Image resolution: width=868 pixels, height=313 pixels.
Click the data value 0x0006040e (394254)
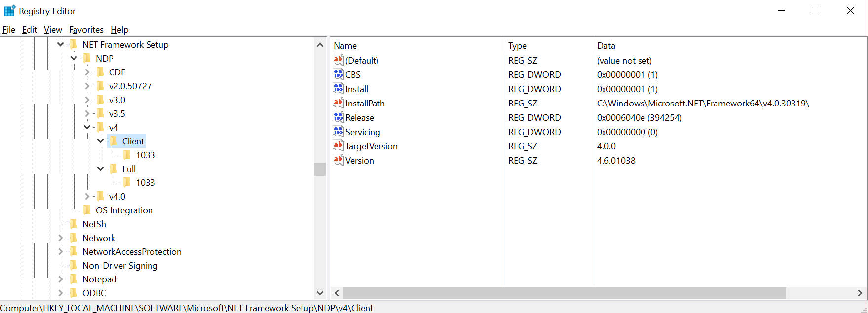click(640, 117)
